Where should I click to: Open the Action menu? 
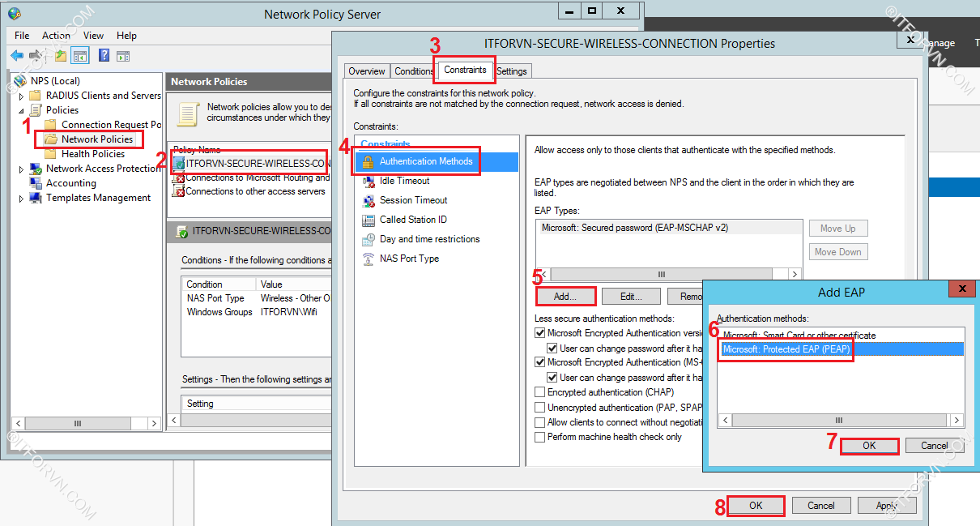(56, 36)
